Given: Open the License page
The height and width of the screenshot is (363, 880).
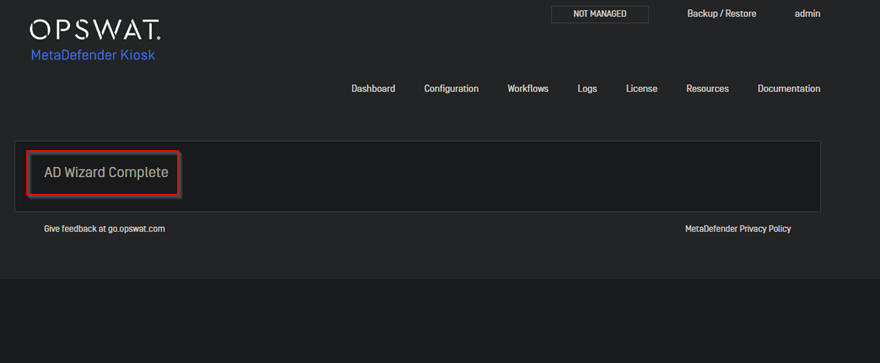Looking at the screenshot, I should point(641,89).
